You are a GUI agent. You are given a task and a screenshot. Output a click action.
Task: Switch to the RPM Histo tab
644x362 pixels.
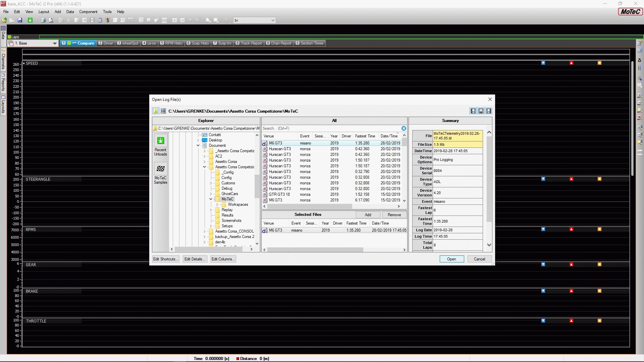[171, 43]
